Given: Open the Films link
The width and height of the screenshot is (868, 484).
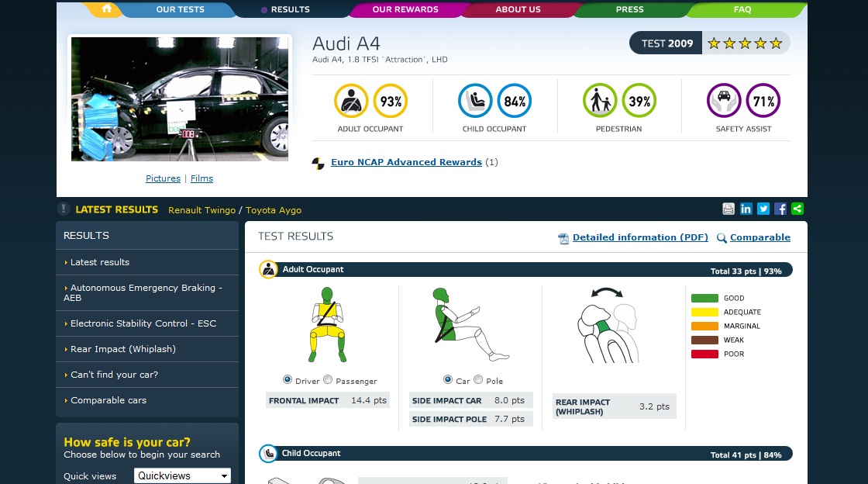Looking at the screenshot, I should pos(201,178).
